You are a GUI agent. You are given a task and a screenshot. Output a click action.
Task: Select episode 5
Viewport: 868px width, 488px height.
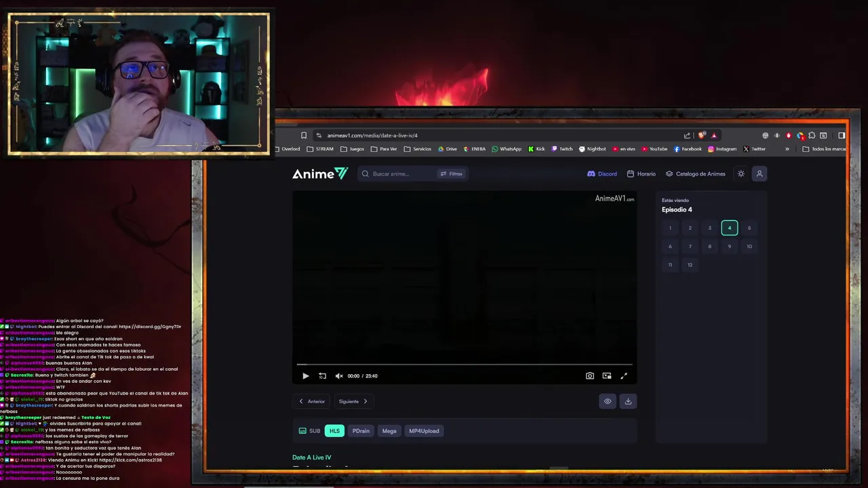749,228
